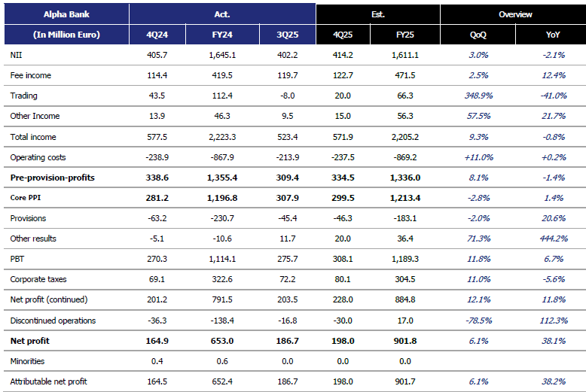Click the Attributable net profit row label
The image size is (586, 392).
tap(48, 381)
